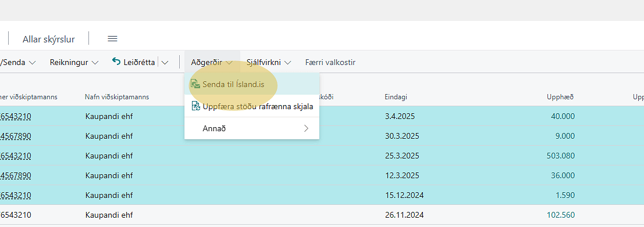
Task: Open the Reikningur dropdown
Action: pyautogui.click(x=74, y=63)
